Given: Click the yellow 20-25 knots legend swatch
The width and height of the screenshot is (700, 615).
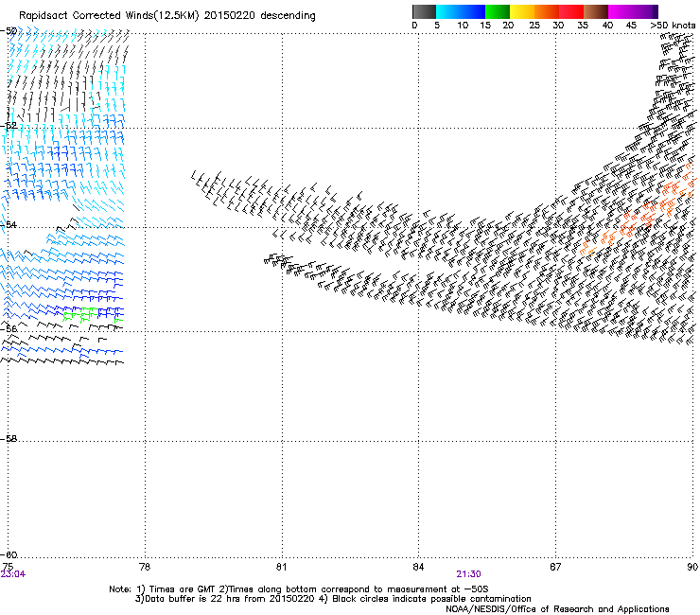Looking at the screenshot, I should click(522, 11).
